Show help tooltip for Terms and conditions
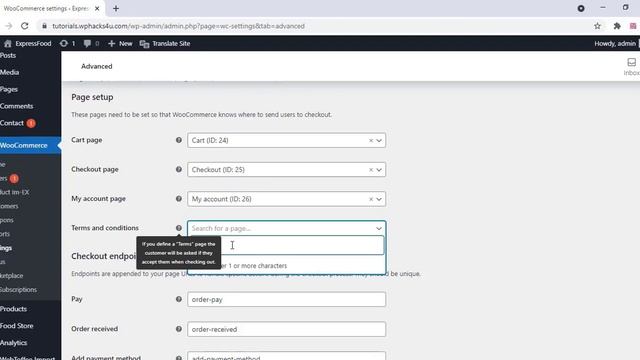 click(179, 228)
